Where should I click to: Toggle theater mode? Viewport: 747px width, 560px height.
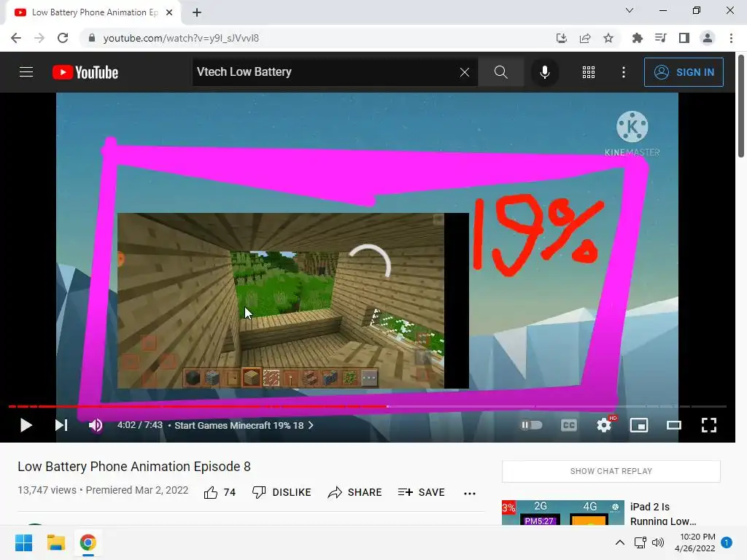[673, 425]
